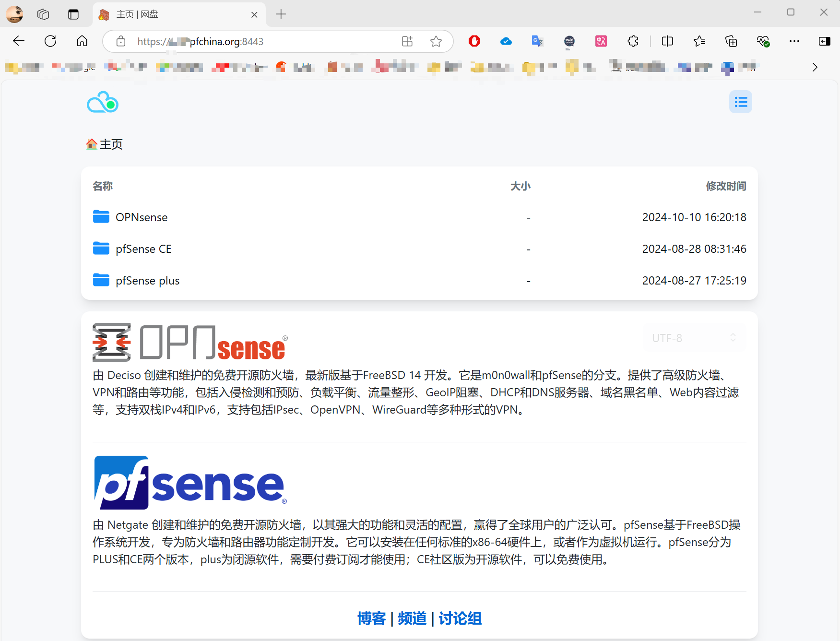This screenshot has height=641, width=840.
Task: Open the 讨论组 link
Action: pyautogui.click(x=460, y=618)
